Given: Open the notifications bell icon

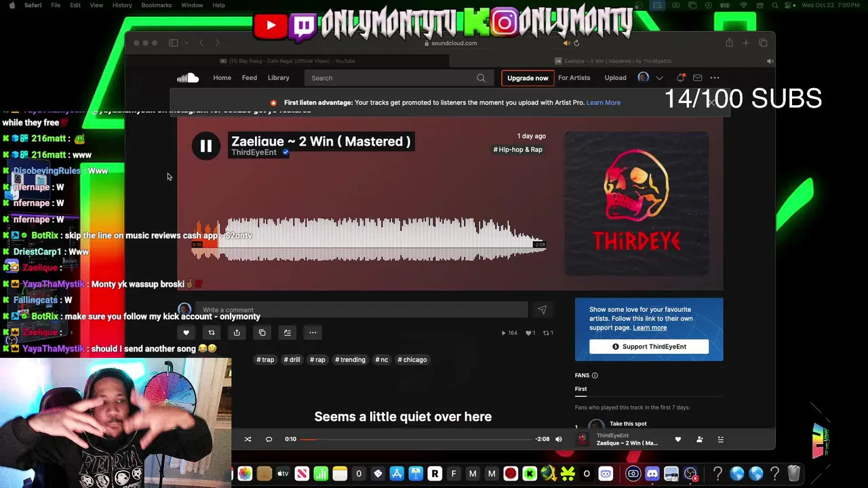Looking at the screenshot, I should [680, 78].
